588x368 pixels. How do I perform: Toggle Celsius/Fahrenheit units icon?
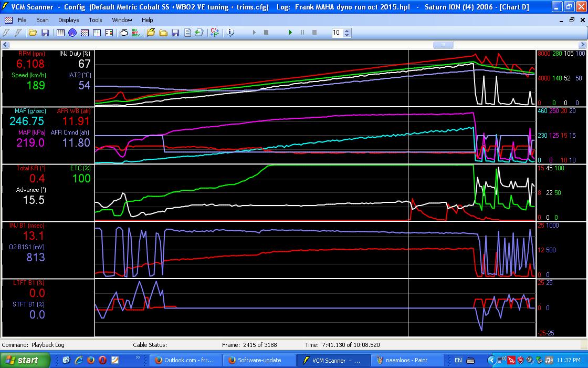(x=215, y=33)
